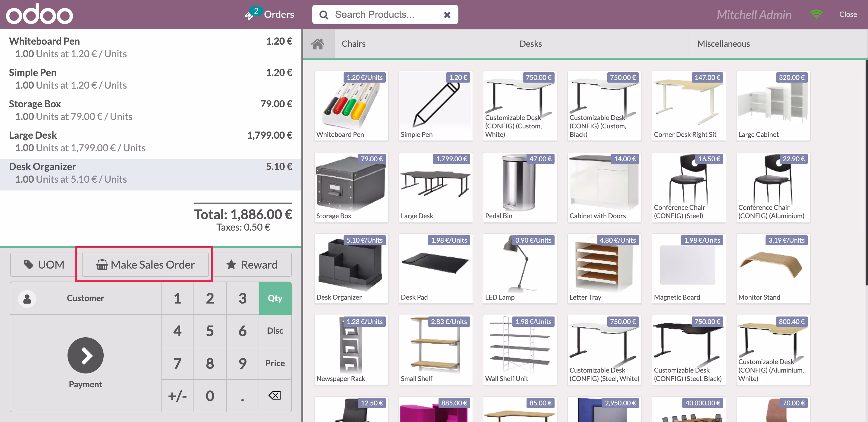Tap numpad digit 2
Image resolution: width=868 pixels, height=422 pixels.
point(210,298)
